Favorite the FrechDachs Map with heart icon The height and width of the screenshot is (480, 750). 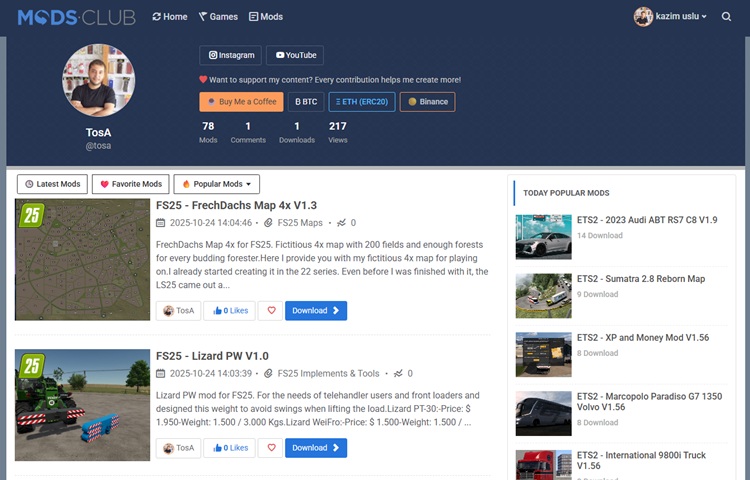[x=270, y=311]
